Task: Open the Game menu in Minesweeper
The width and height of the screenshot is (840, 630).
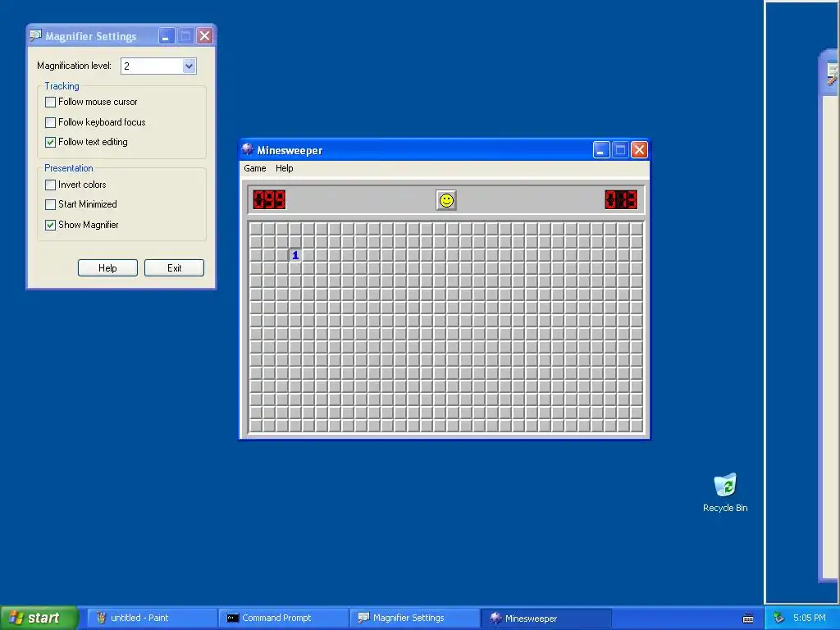Action: (255, 168)
